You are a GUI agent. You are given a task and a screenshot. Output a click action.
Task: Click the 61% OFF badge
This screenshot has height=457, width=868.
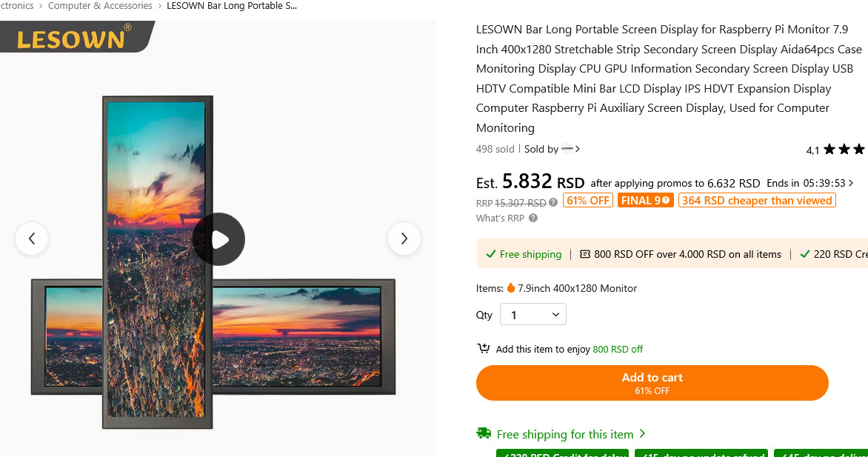click(x=588, y=201)
